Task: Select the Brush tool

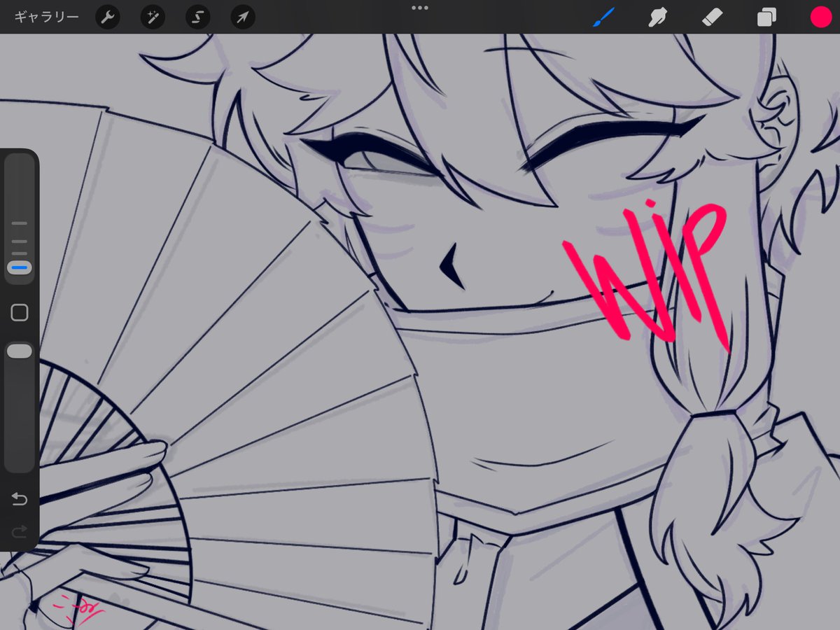Action: 603,17
